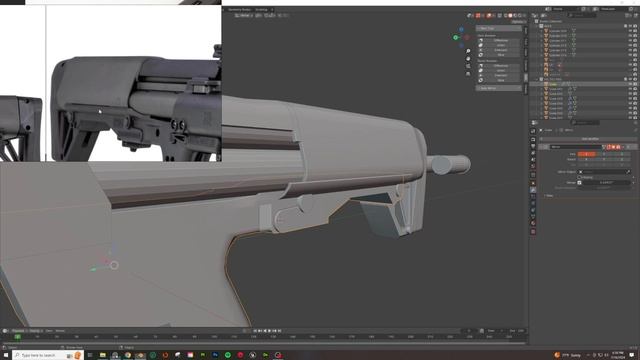640x360 pixels.
Task: Toggle viewport visibility of selected Cube row
Action: 631,84
